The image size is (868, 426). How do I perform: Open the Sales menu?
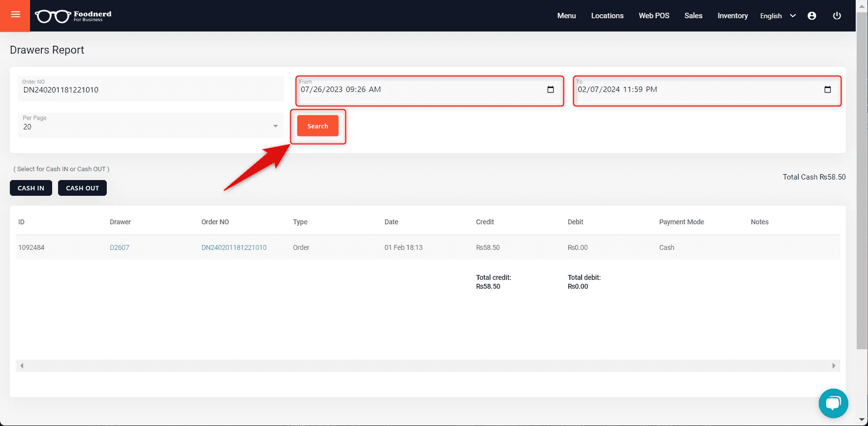pos(693,16)
